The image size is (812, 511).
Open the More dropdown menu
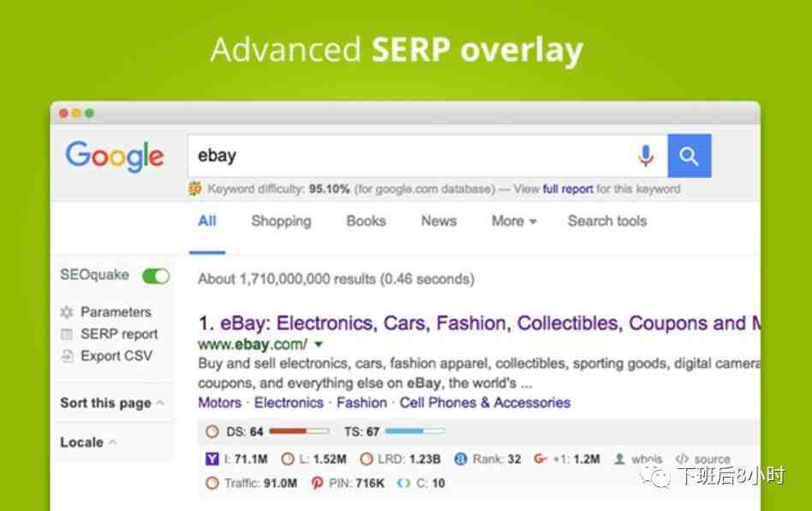(x=514, y=221)
